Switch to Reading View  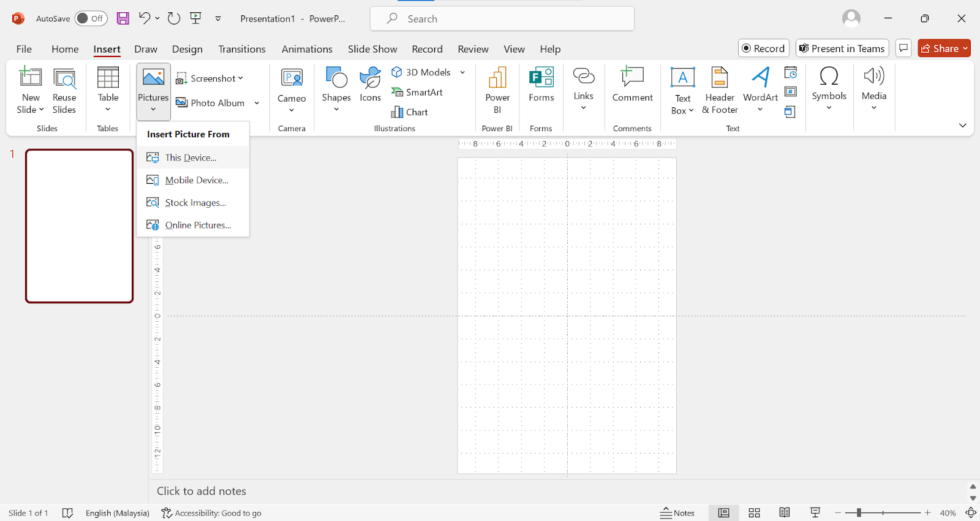(x=785, y=513)
